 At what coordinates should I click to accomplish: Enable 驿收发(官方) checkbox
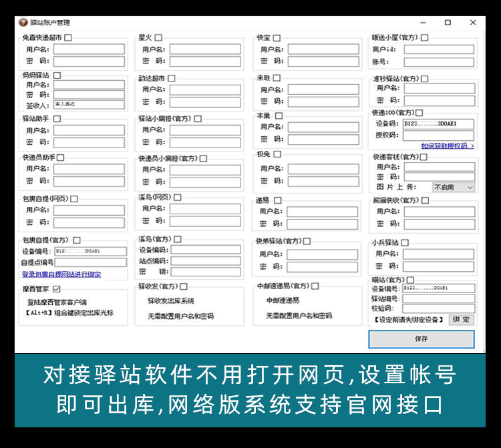[x=184, y=286]
